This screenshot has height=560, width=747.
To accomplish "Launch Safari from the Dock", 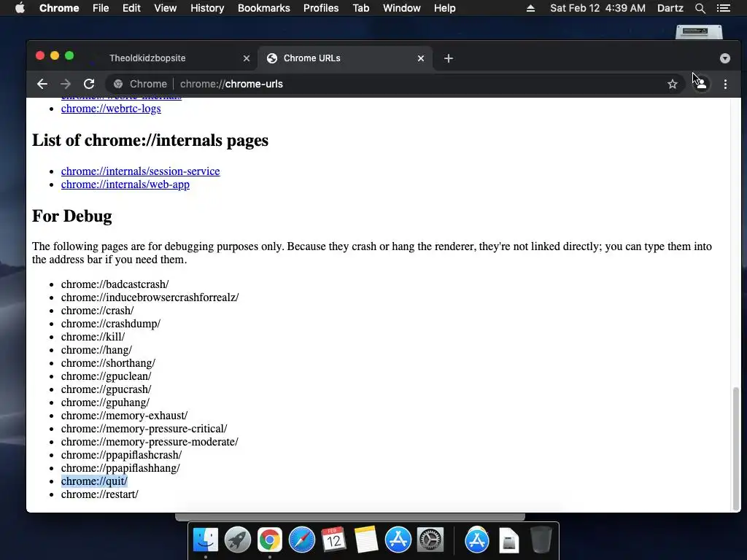I will tap(302, 540).
